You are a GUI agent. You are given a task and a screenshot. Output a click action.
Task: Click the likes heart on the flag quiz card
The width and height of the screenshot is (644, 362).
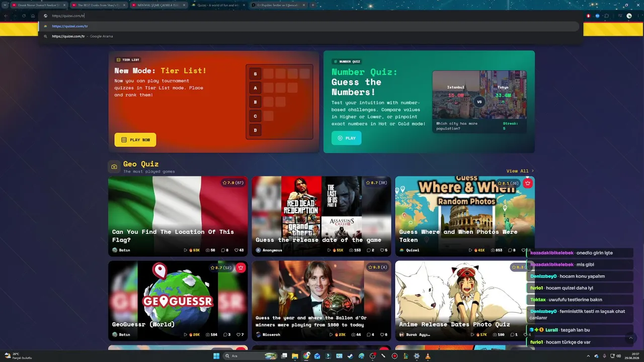(237, 250)
